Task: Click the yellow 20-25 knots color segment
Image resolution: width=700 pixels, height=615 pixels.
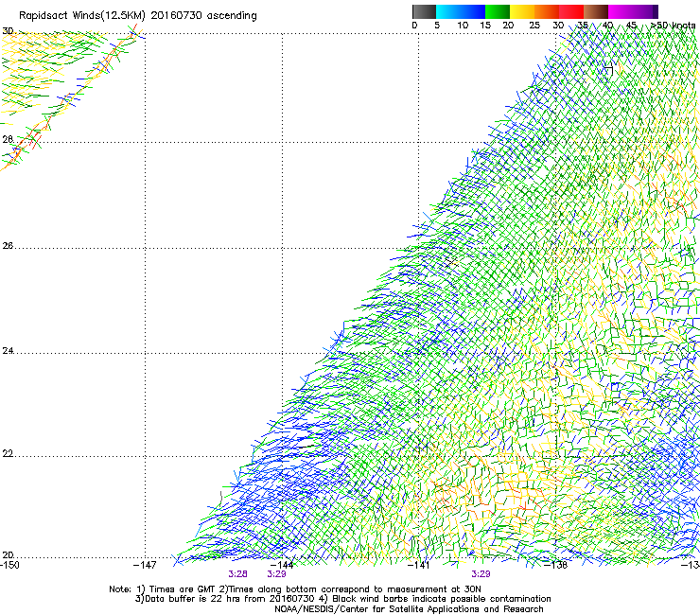Action: (522, 11)
